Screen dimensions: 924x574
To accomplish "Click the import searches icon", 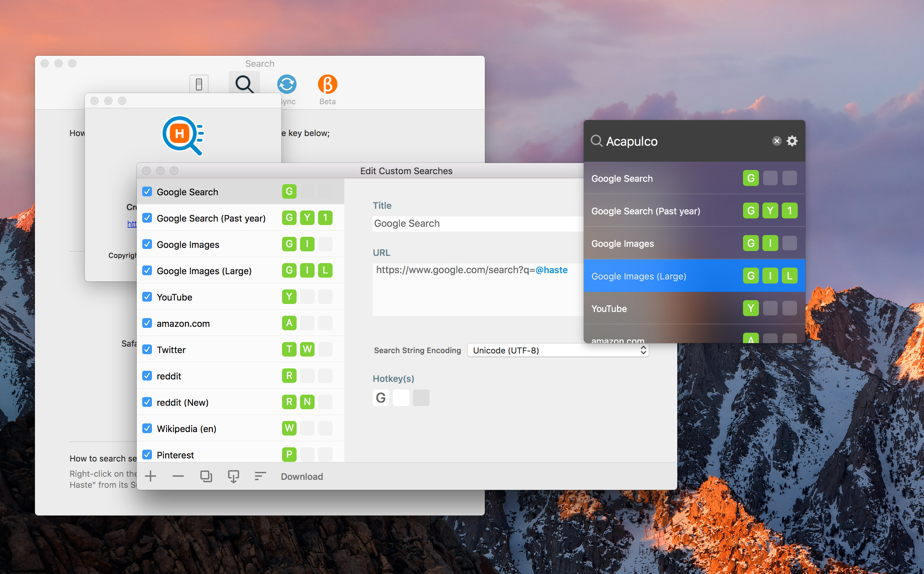I will [x=233, y=476].
